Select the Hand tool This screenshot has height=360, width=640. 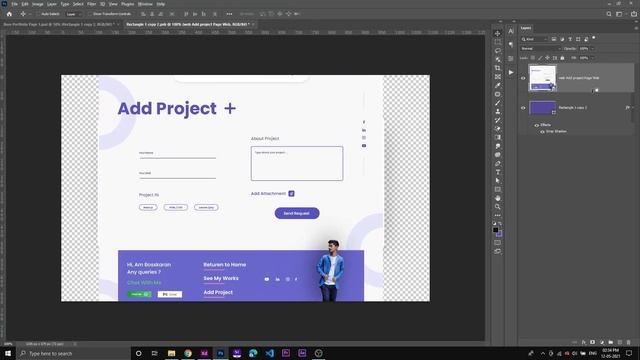[x=497, y=198]
